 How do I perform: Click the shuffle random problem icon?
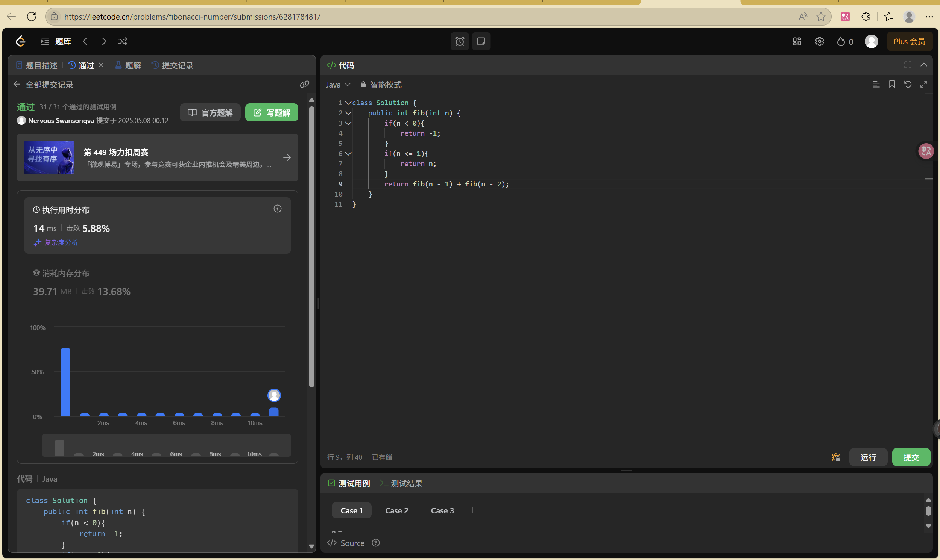point(122,41)
